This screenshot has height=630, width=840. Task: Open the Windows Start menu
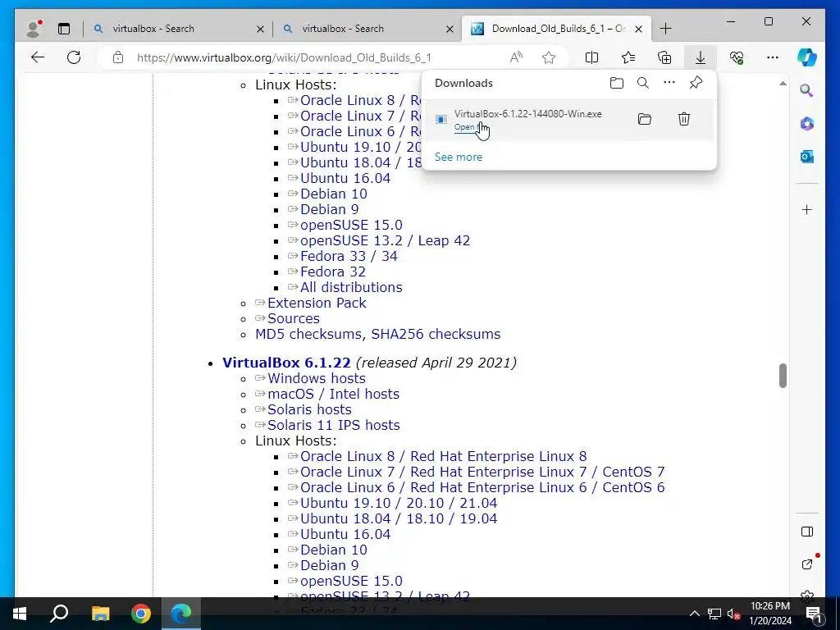[20, 614]
